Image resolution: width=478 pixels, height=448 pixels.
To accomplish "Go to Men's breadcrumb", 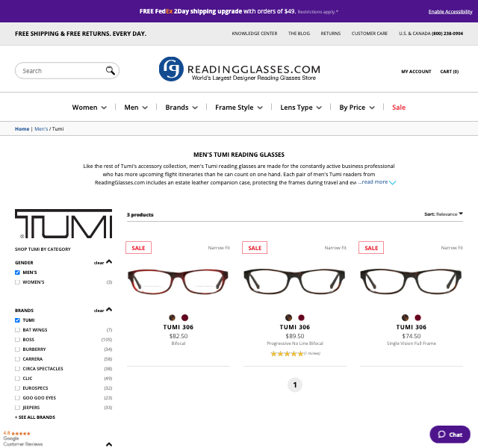I will [41, 129].
